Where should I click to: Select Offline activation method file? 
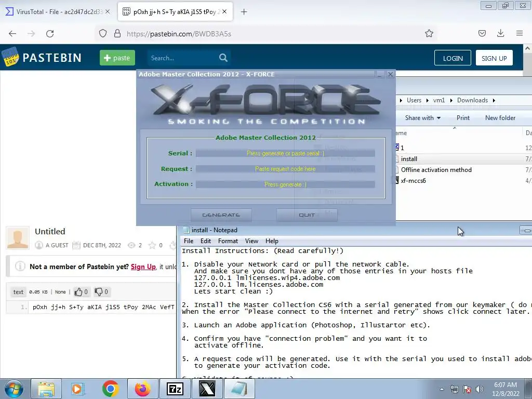point(436,170)
